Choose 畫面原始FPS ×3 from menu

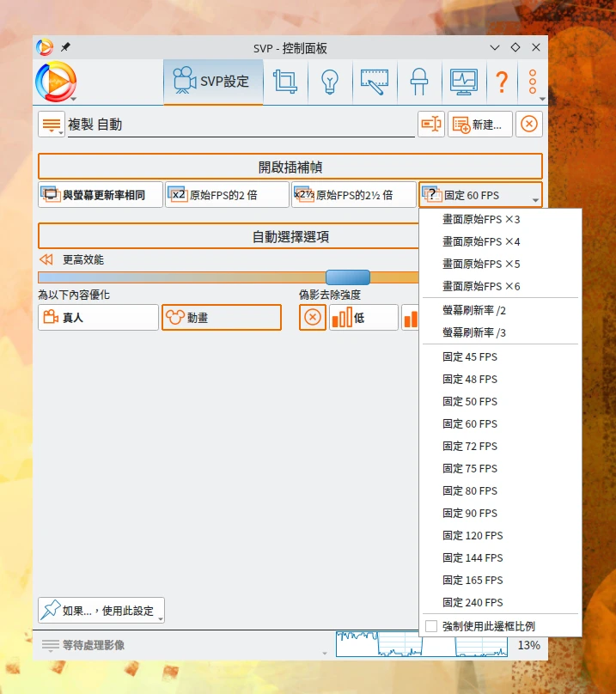click(500, 220)
